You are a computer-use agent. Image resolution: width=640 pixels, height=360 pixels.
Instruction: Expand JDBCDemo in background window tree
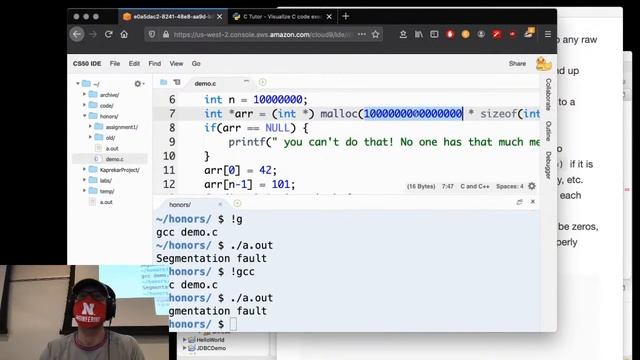(184, 348)
